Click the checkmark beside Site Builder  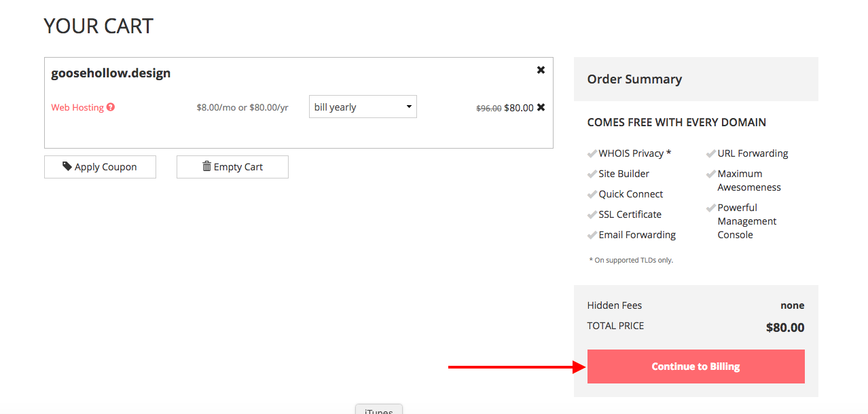coord(592,174)
